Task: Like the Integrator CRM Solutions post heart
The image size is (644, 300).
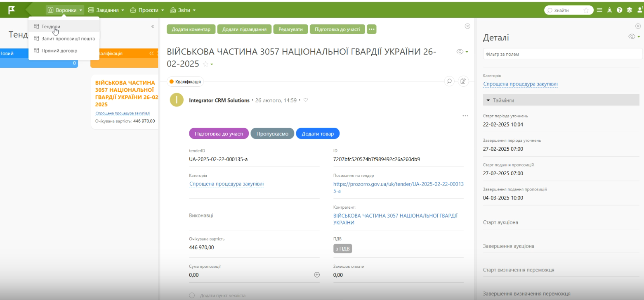Action: [306, 100]
